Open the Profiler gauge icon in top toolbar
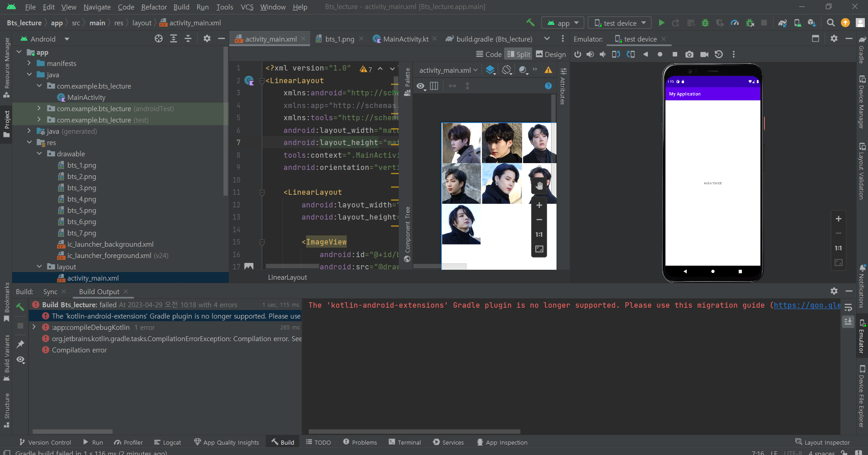Image resolution: width=868 pixels, height=455 pixels. (x=735, y=23)
